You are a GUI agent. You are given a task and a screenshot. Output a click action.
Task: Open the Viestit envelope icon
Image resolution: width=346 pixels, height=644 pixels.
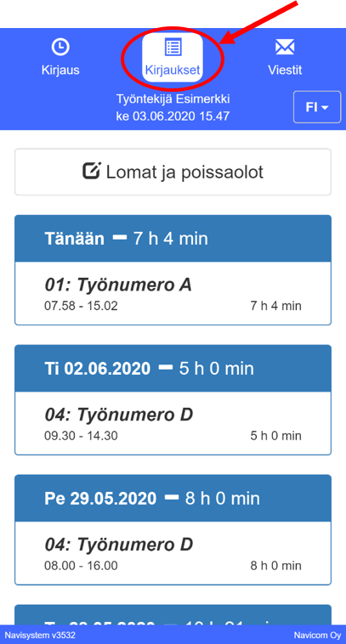tap(285, 48)
